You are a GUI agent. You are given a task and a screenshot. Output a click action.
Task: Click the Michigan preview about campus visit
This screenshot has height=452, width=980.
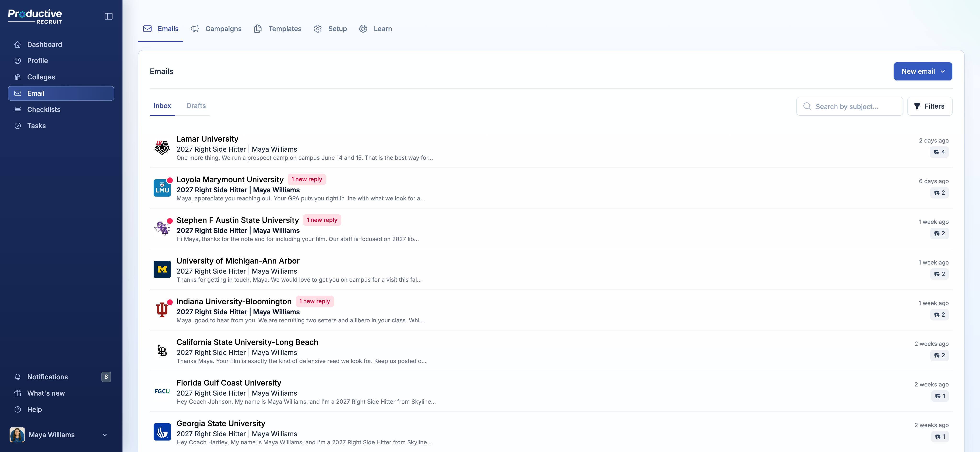[299, 280]
